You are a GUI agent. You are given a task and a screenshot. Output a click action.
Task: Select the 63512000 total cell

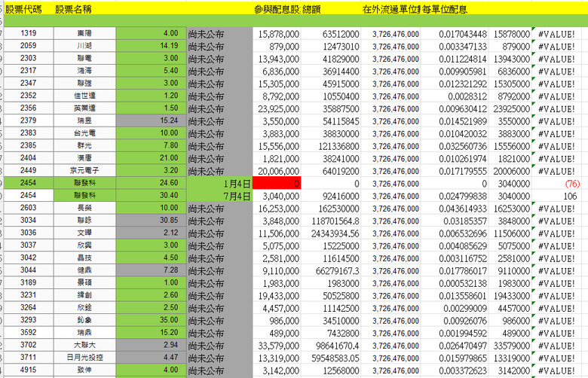[331, 34]
